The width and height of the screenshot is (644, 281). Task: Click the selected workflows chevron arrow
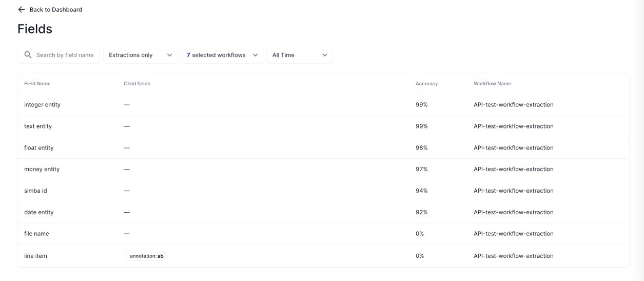point(255,55)
